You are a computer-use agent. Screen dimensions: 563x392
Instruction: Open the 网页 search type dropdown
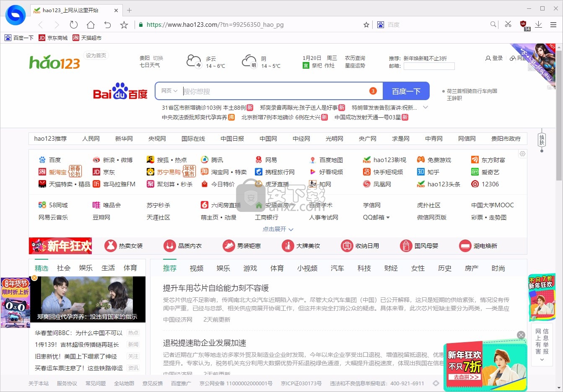pyautogui.click(x=169, y=91)
